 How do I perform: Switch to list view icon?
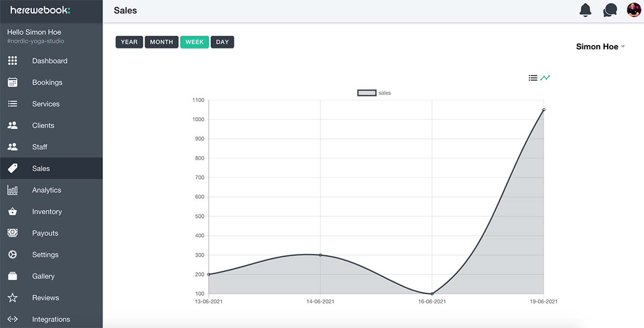[533, 78]
